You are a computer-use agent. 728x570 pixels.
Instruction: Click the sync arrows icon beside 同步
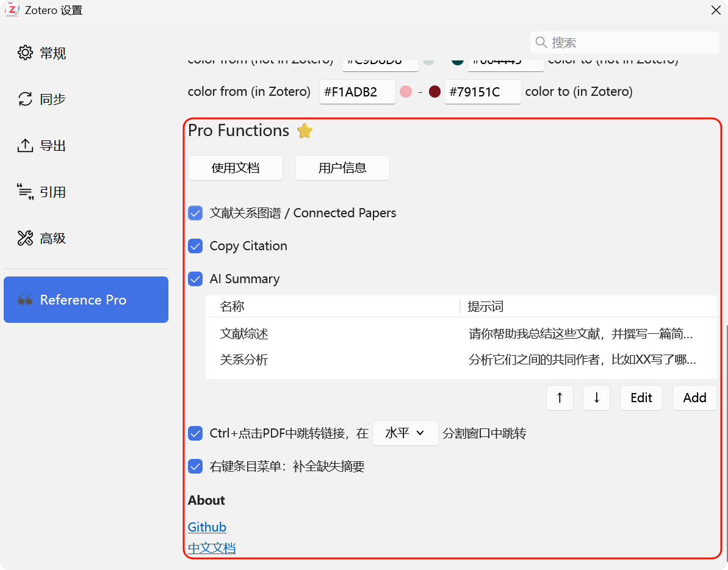point(25,99)
